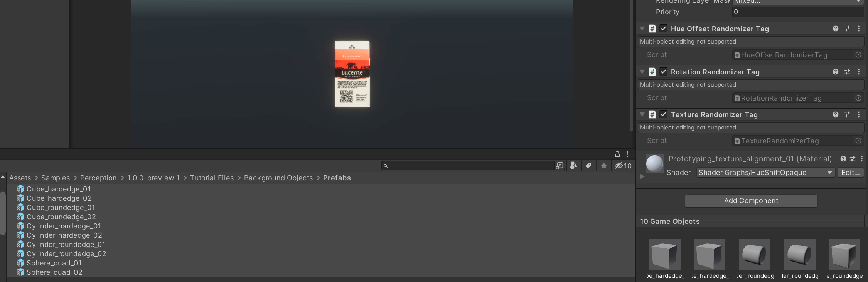Go to Background Objects breadcrumb folder
868x282 pixels.
coord(278,178)
